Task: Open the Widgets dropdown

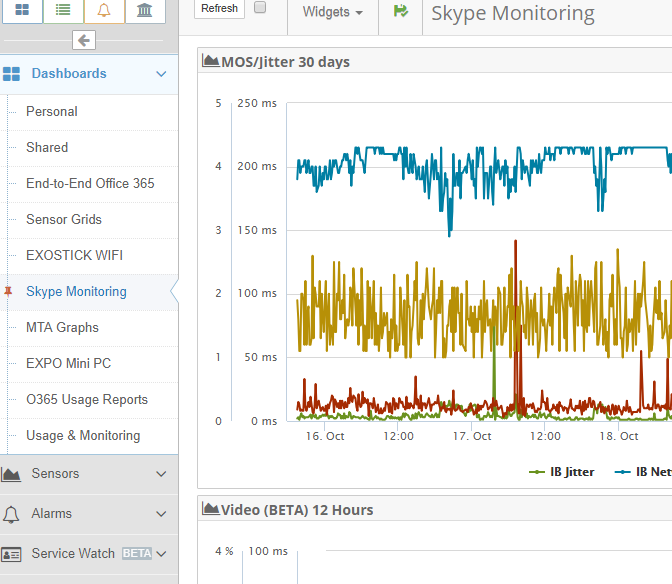Action: [x=333, y=12]
